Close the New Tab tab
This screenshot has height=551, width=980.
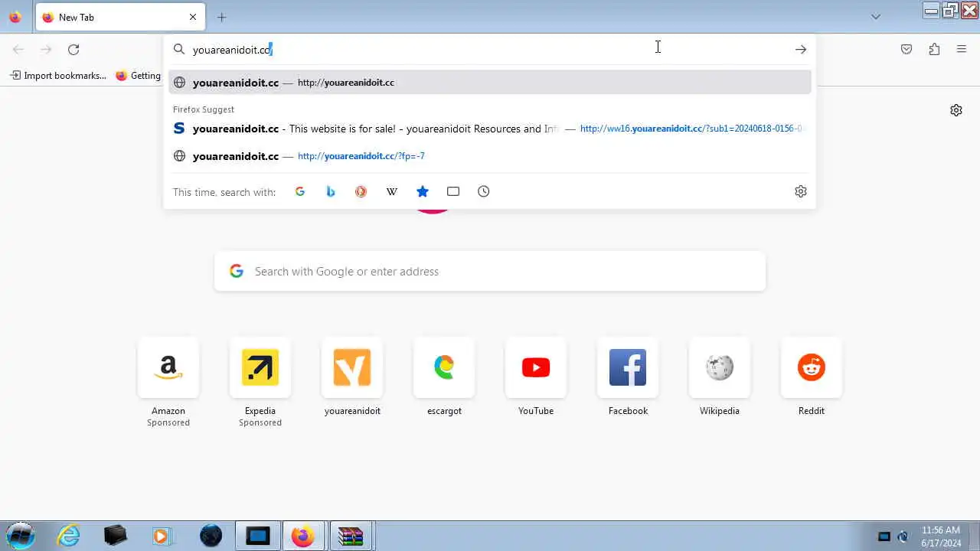(193, 17)
